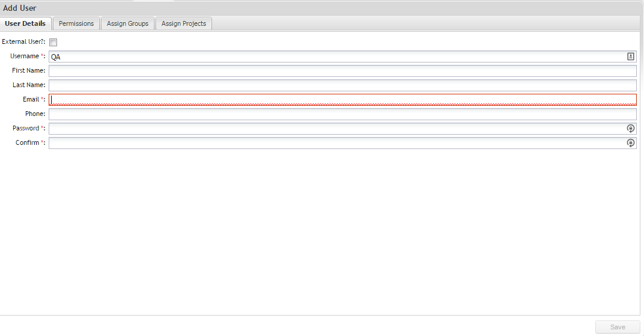
Task: Click the Confirm password input
Action: 336,143
